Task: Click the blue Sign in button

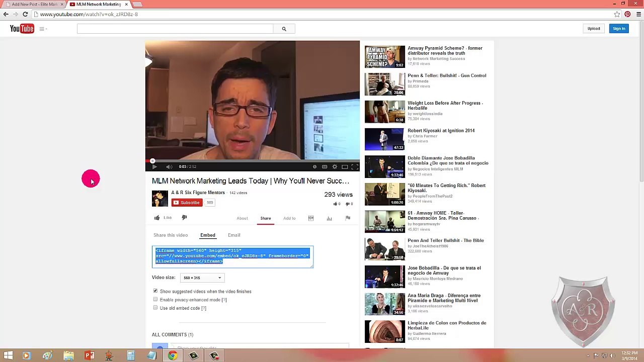Action: tap(619, 29)
